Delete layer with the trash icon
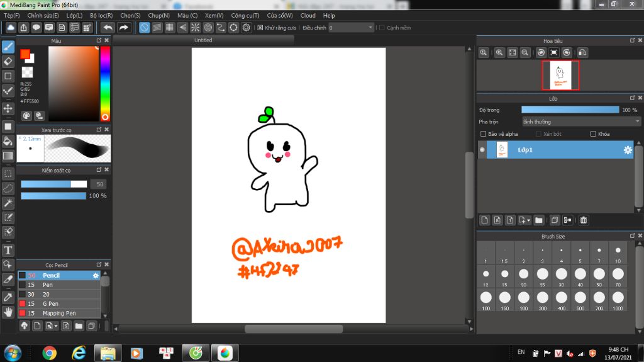Screen dimensions: 644x362 [x=584, y=220]
